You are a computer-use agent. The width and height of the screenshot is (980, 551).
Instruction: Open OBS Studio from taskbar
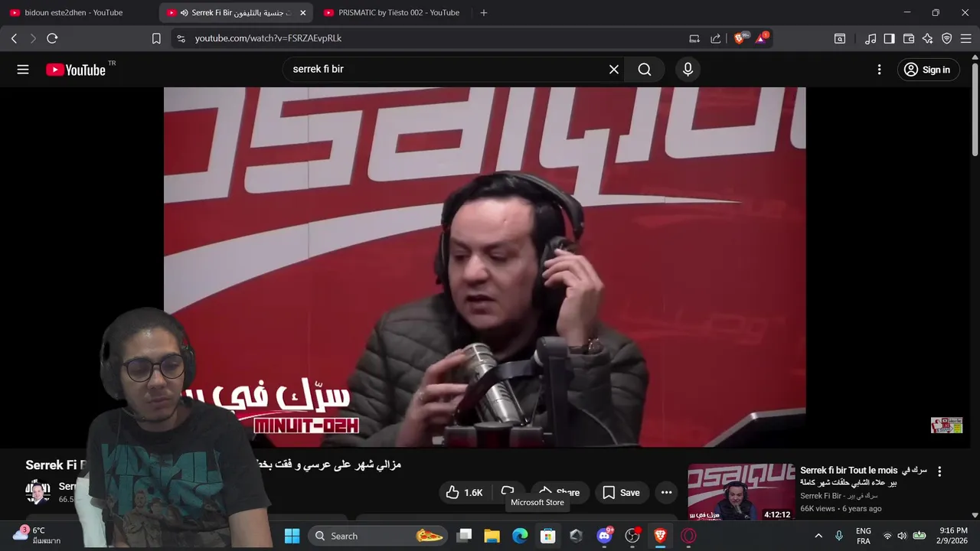[x=632, y=536]
